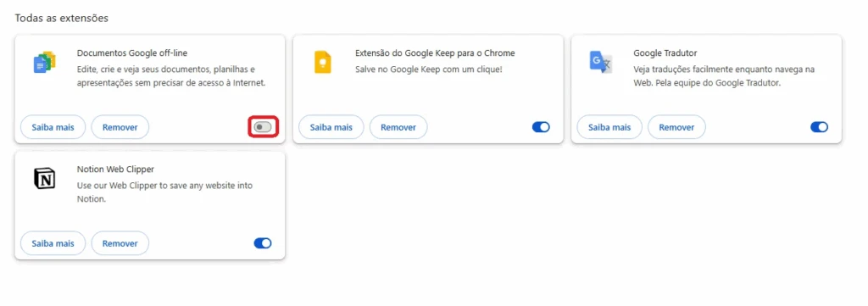Image resolution: width=868 pixels, height=306 pixels.
Task: Remove the Notion Web Clipper extension
Action: coord(120,243)
